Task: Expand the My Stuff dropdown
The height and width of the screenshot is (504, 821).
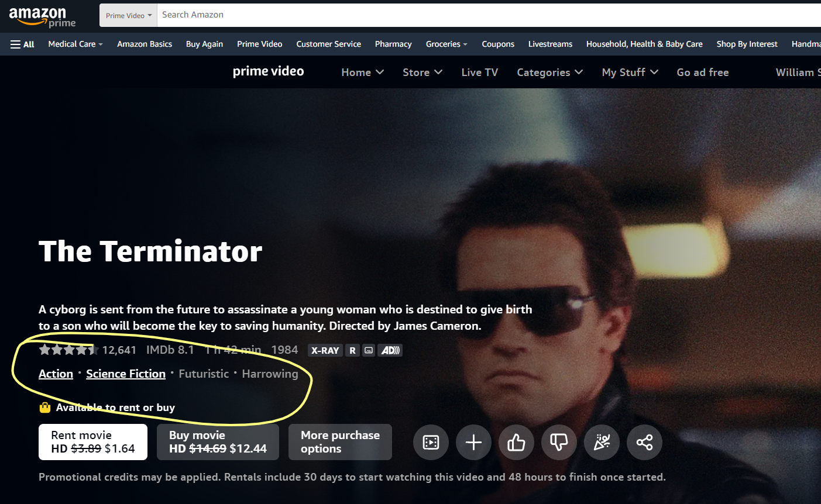Action: click(630, 73)
